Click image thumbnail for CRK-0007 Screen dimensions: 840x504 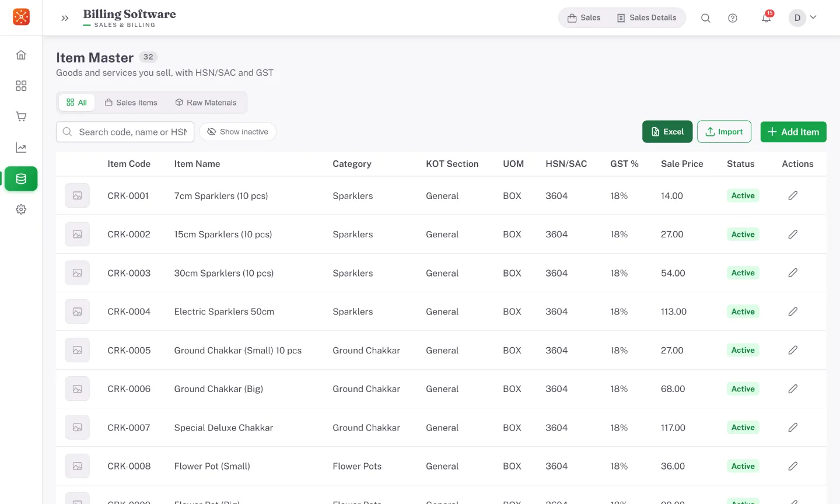point(77,428)
